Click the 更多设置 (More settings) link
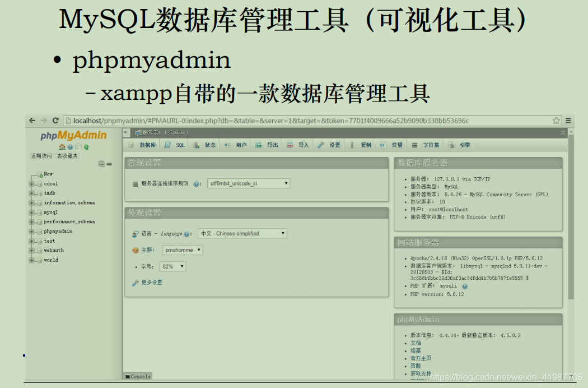 (x=152, y=283)
